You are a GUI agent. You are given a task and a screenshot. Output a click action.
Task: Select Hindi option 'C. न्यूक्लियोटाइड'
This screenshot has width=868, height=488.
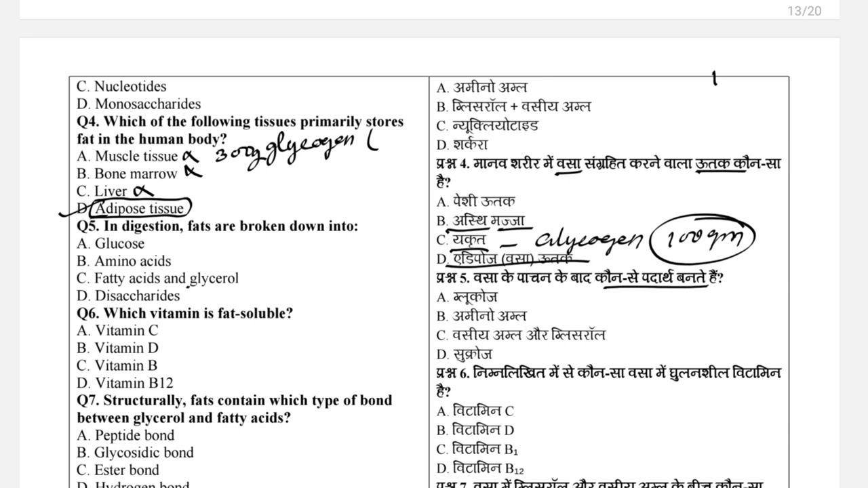pos(487,125)
